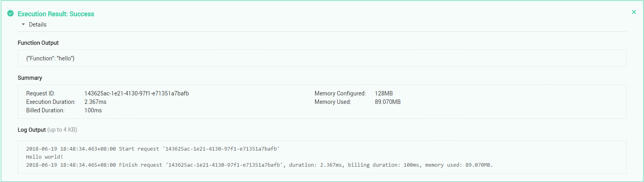644x182 pixels.
Task: Click the green success checkmark icon
Action: tap(10, 14)
